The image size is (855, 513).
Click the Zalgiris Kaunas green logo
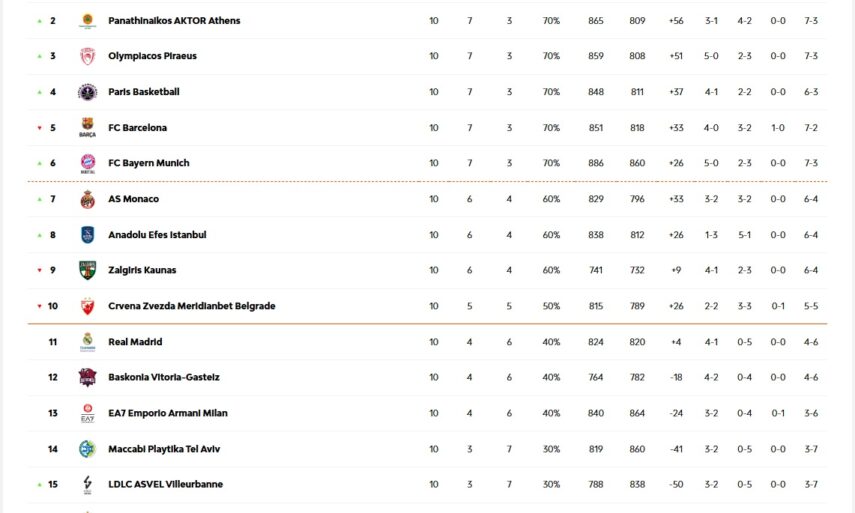[x=87, y=270]
